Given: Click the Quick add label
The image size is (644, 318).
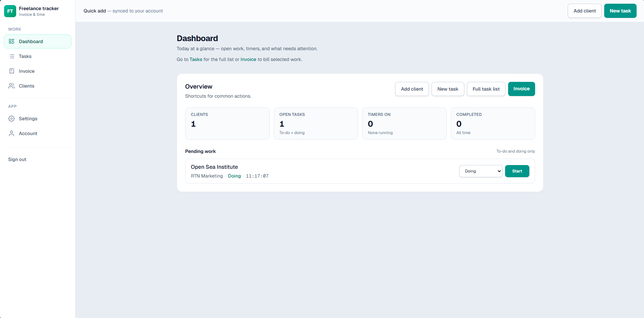Looking at the screenshot, I should click(95, 11).
